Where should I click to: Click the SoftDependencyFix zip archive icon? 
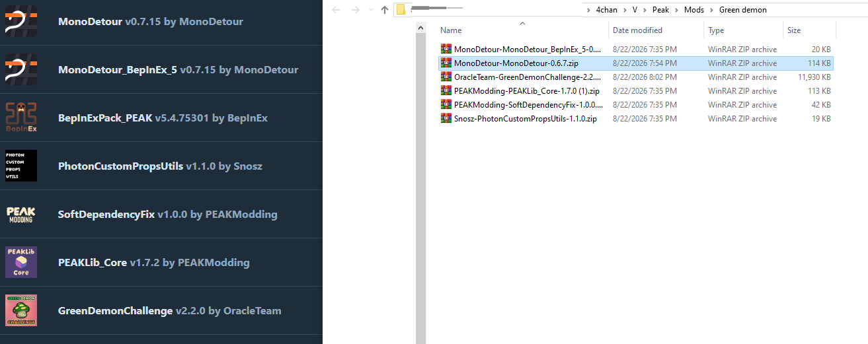pyautogui.click(x=446, y=105)
